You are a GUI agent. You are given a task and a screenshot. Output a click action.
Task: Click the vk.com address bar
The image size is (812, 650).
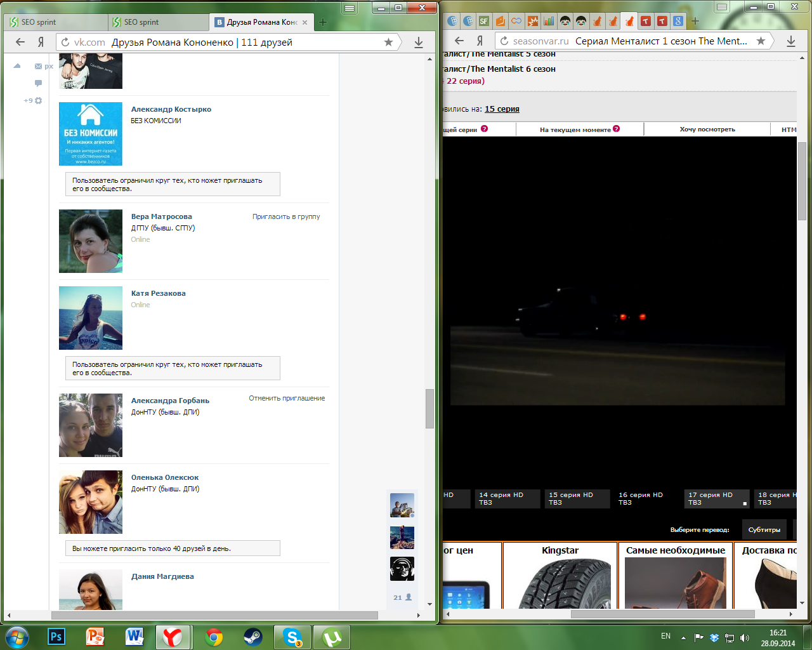[x=229, y=42]
